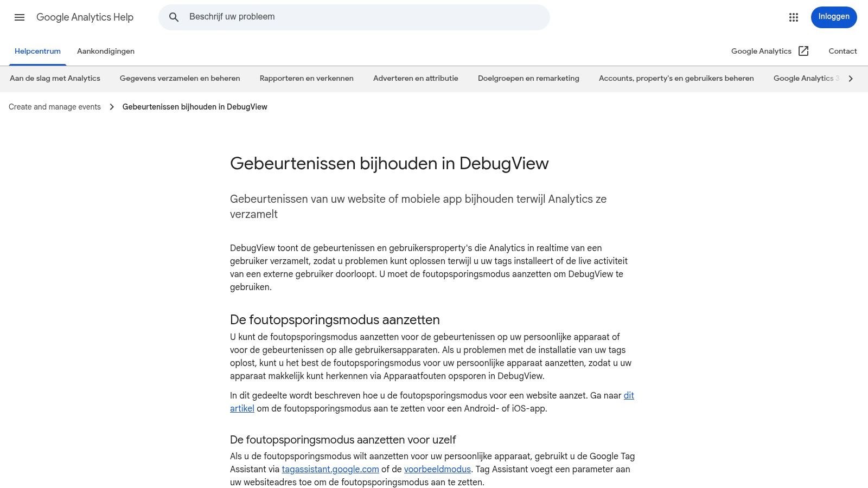868x488 pixels.
Task: Open 'Aan de slag met Analytics' category
Action: pyautogui.click(x=55, y=79)
